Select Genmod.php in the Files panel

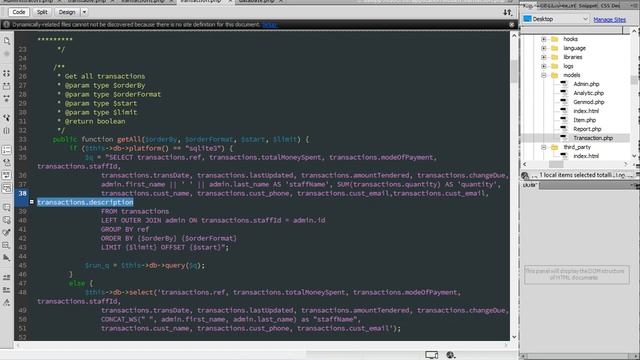589,102
